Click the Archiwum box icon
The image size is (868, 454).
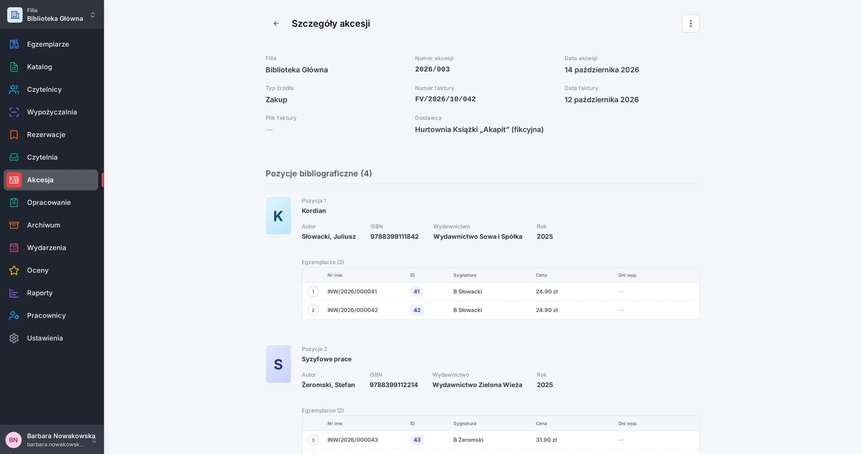14,225
